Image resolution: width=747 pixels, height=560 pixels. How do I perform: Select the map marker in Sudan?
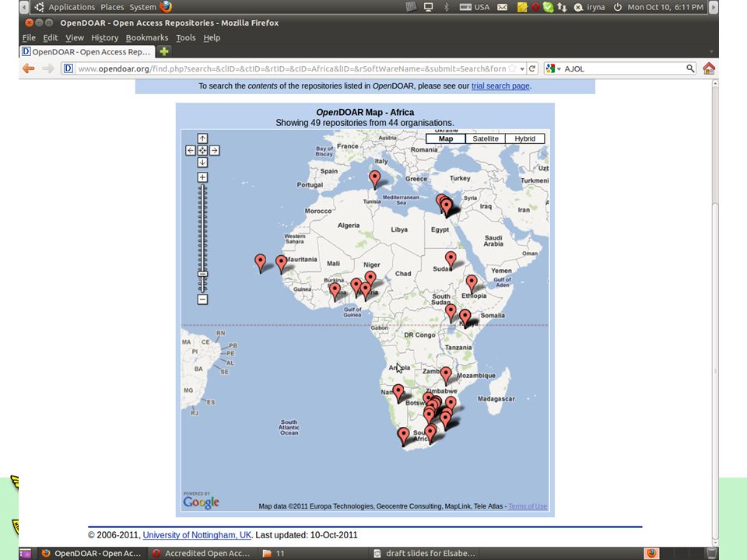point(451,260)
